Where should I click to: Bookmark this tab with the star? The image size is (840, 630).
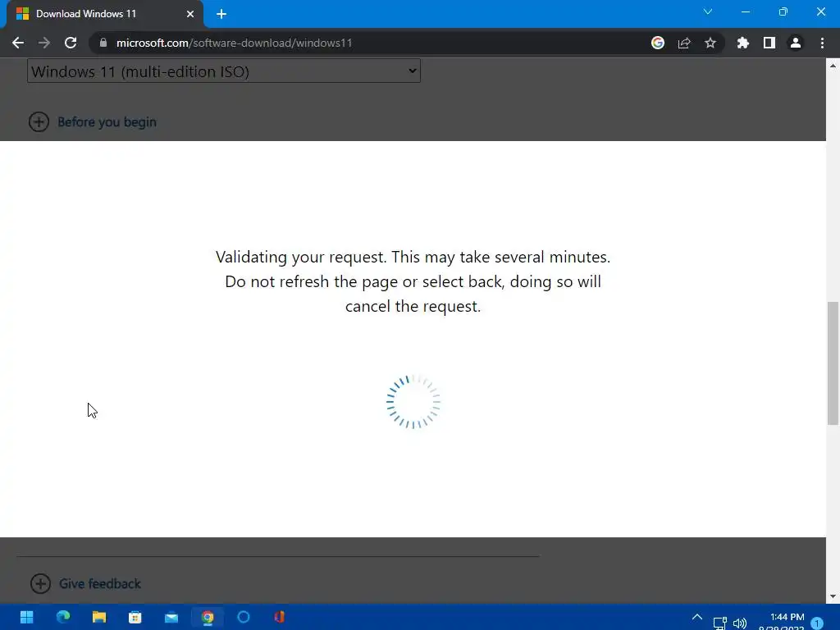(x=710, y=43)
